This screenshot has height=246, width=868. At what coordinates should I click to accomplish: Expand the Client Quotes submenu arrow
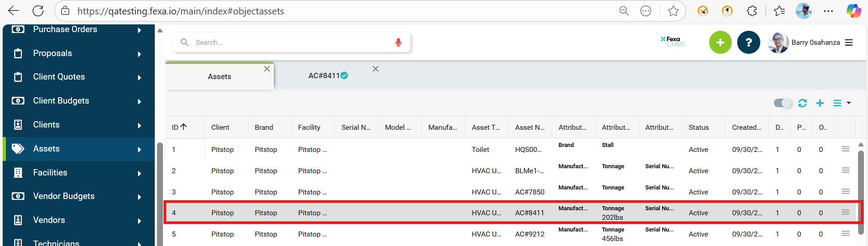pos(139,77)
